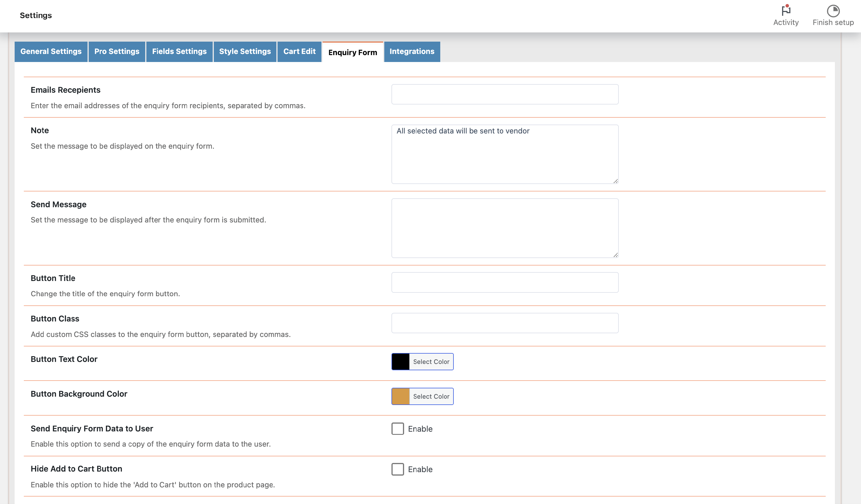Open the Cart Edit tab
The image size is (861, 504).
tap(299, 52)
